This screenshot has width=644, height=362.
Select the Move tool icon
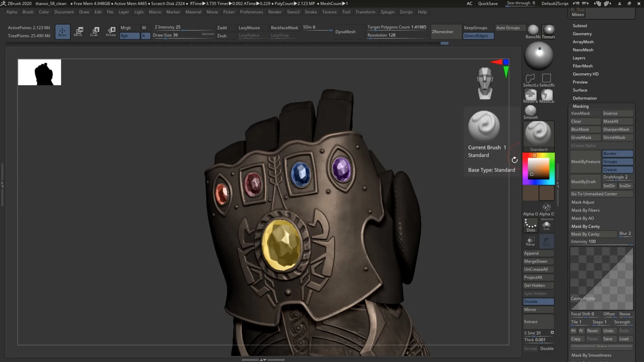pyautogui.click(x=78, y=31)
